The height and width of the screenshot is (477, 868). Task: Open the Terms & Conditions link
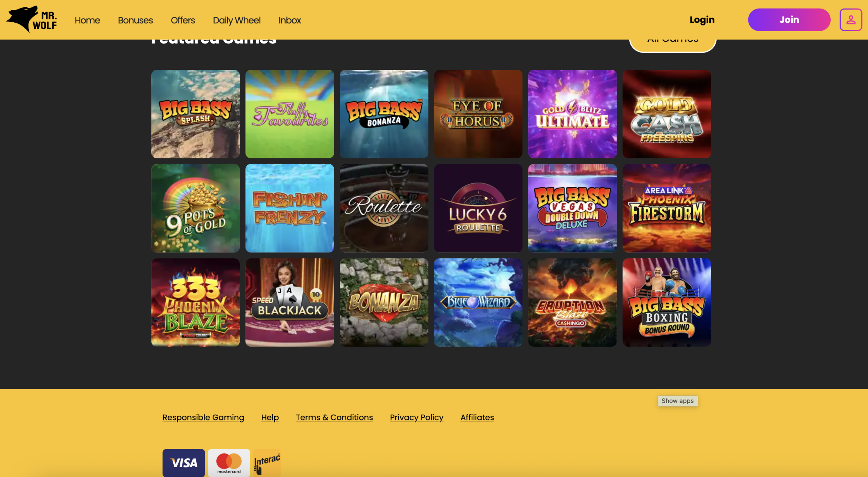[x=334, y=417]
